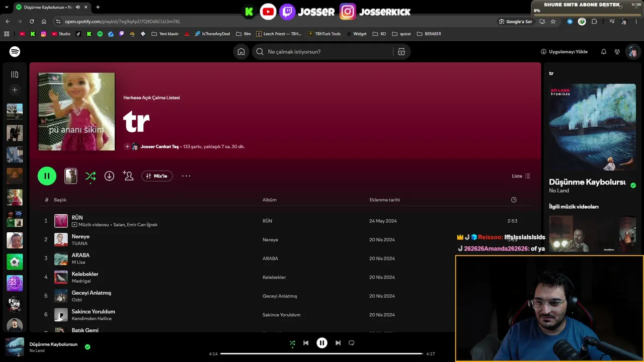Open the film bookmark folder

pyautogui.click(x=243, y=34)
